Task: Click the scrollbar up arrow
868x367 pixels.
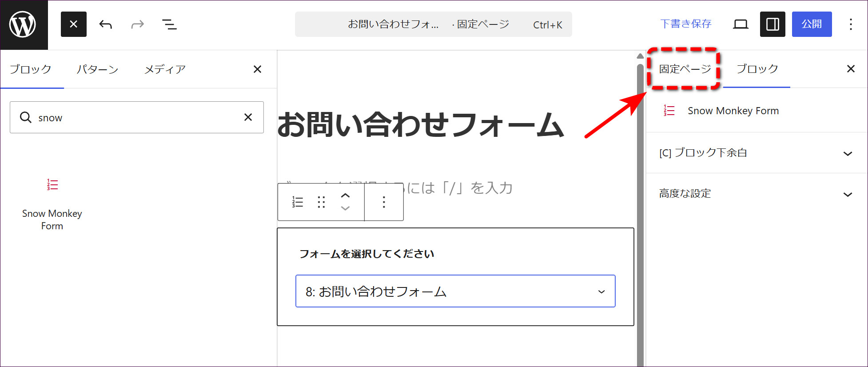Action: point(640,56)
